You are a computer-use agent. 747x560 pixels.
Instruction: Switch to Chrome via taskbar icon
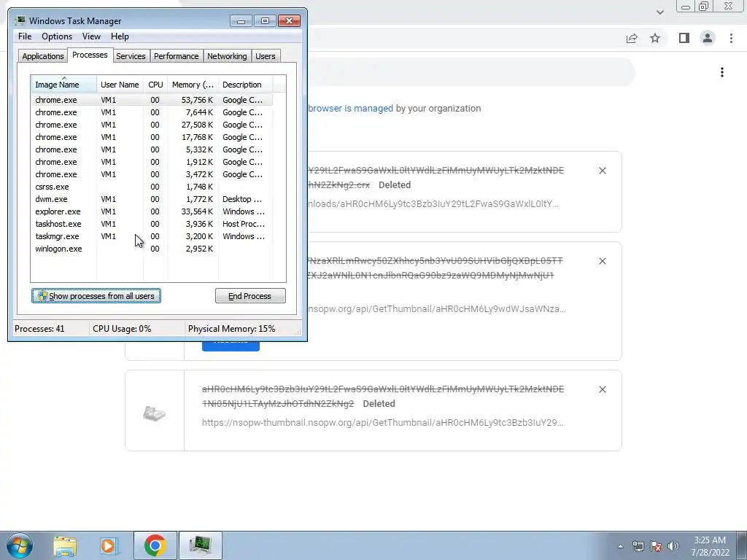[x=155, y=545]
